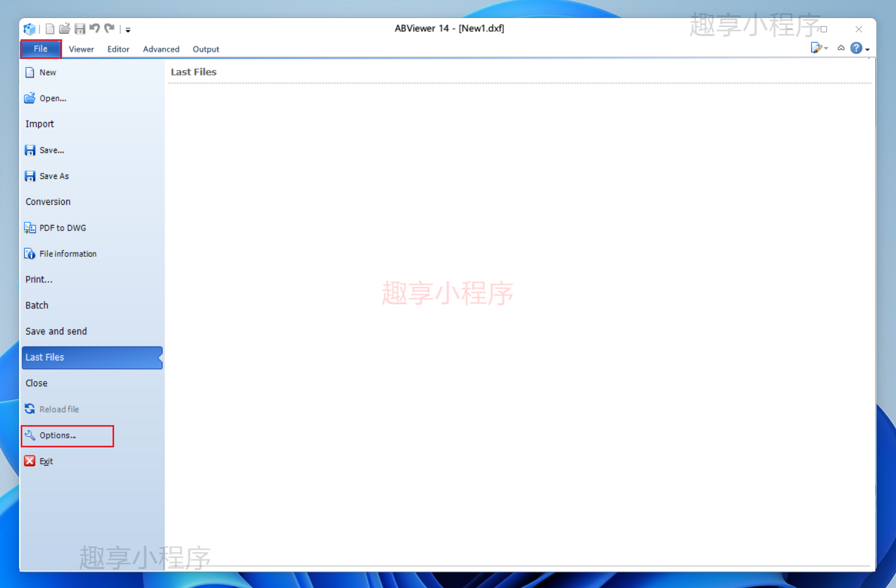
Task: Expand the quick access toolbar customize arrow
Action: coord(128,30)
